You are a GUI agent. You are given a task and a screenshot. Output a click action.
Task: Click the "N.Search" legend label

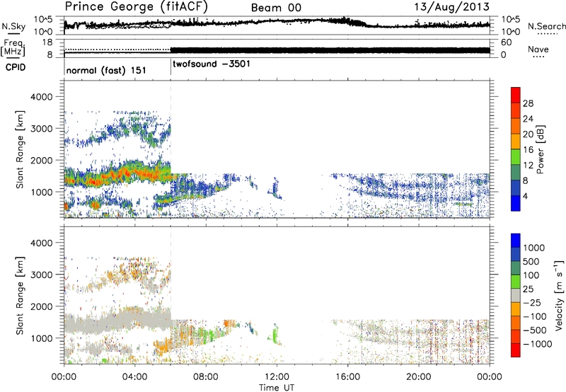click(546, 26)
